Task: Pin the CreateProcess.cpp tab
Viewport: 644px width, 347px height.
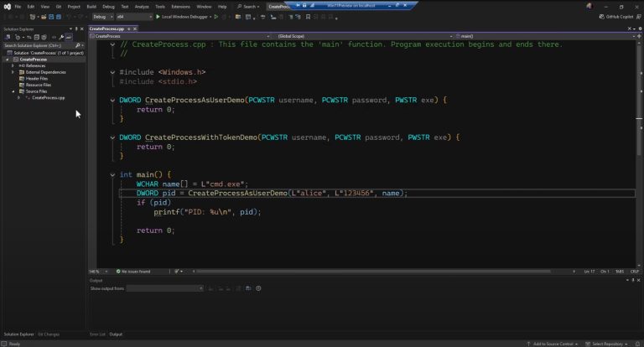Action: (x=128, y=28)
